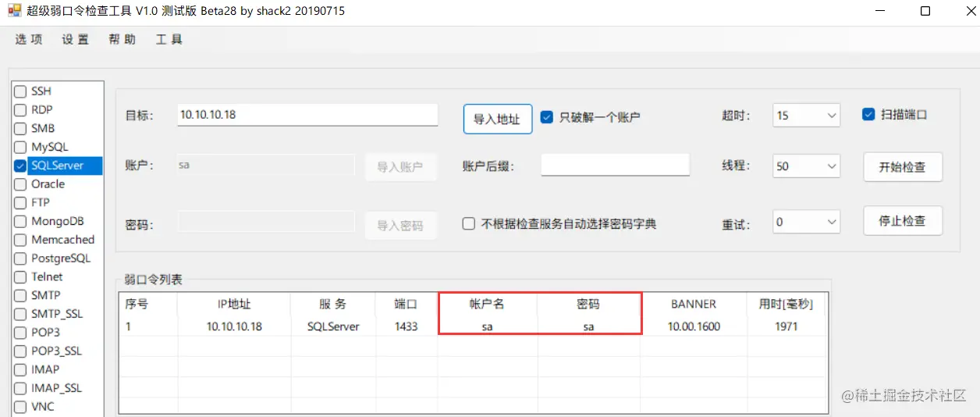Sort by the 序号 column header
This screenshot has height=417, width=980.
point(148,304)
